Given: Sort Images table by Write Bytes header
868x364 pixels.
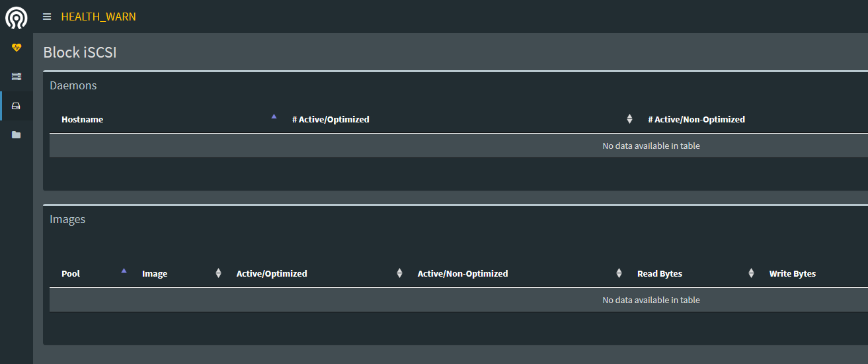Looking at the screenshot, I should point(792,274).
